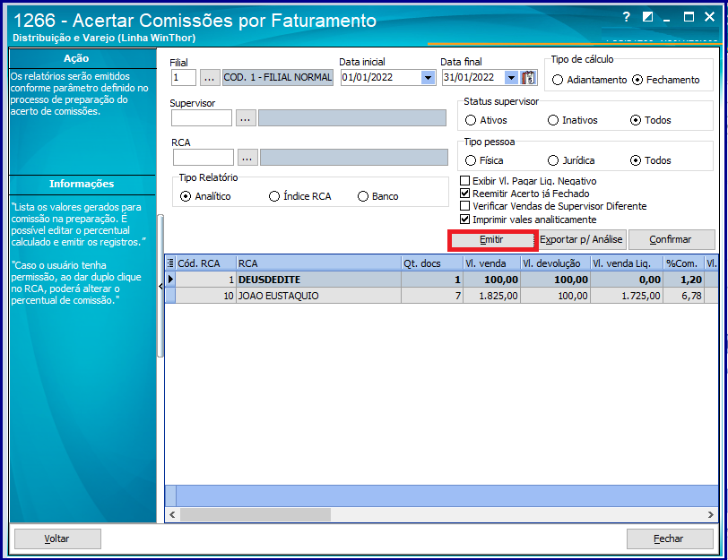The width and height of the screenshot is (728, 560).
Task: Open the RCA lookup ellipsis button
Action: (247, 158)
